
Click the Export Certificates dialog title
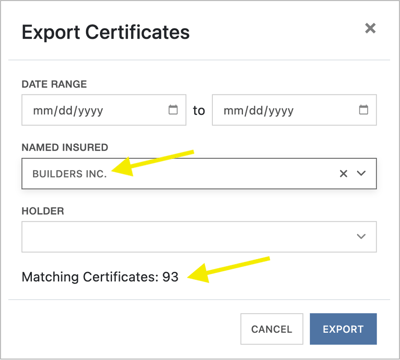(x=106, y=33)
